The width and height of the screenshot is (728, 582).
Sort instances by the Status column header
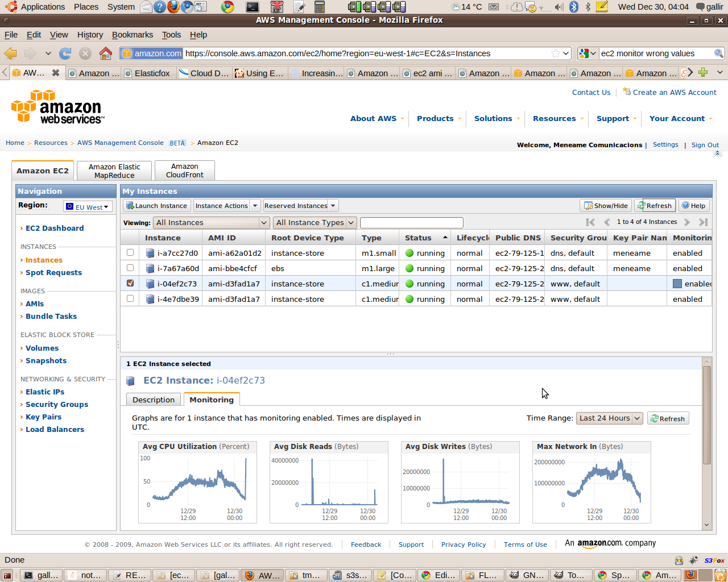(x=424, y=238)
